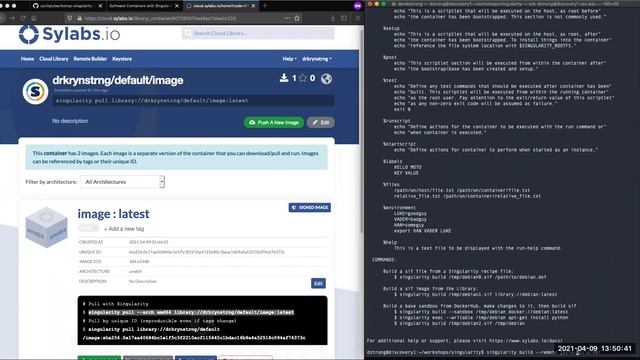The image size is (640, 360).
Task: Open the Home nav link
Action: point(27,59)
